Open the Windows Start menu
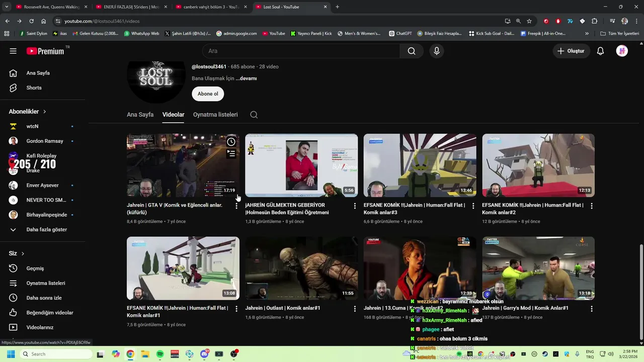 [11, 354]
